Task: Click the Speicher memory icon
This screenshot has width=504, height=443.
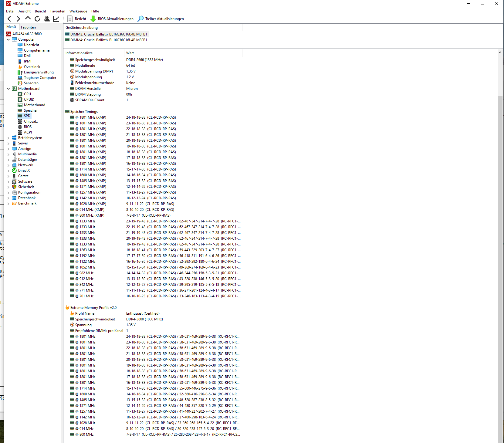Action: [20, 110]
